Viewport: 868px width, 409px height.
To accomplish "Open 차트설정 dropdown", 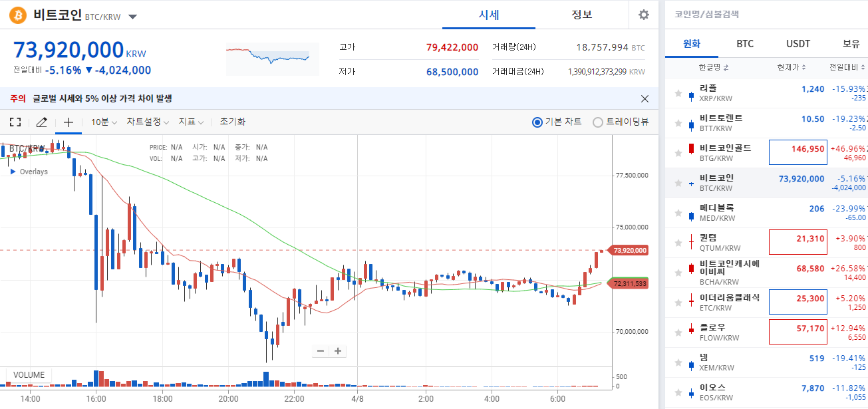I will pos(148,122).
